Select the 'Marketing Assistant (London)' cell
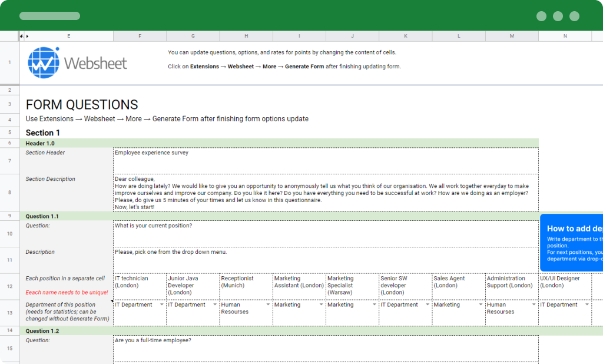Screen dimensions: 603x364 tap(299, 287)
